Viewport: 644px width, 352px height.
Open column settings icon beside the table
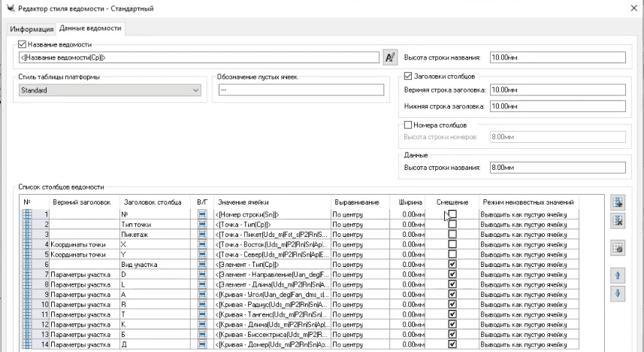(619, 248)
